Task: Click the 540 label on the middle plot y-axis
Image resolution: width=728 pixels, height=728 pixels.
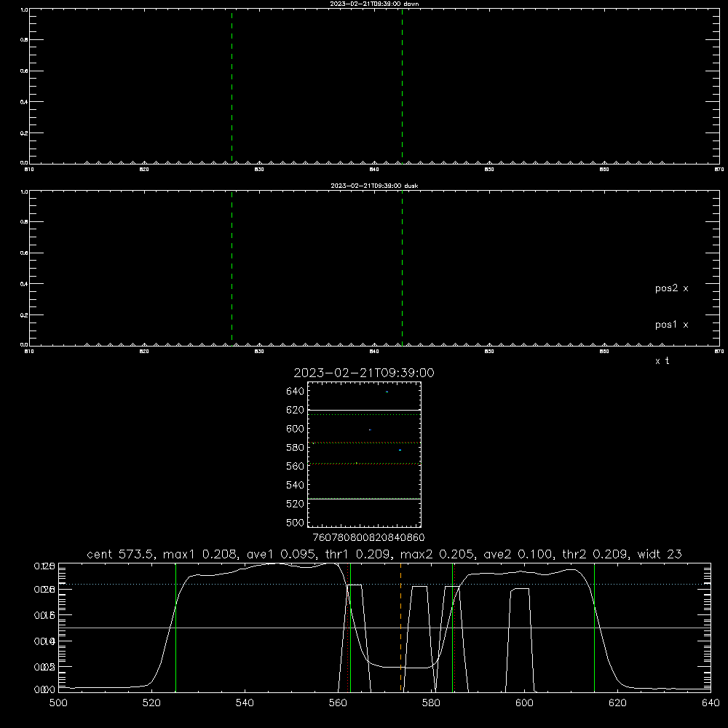Action: [296, 485]
